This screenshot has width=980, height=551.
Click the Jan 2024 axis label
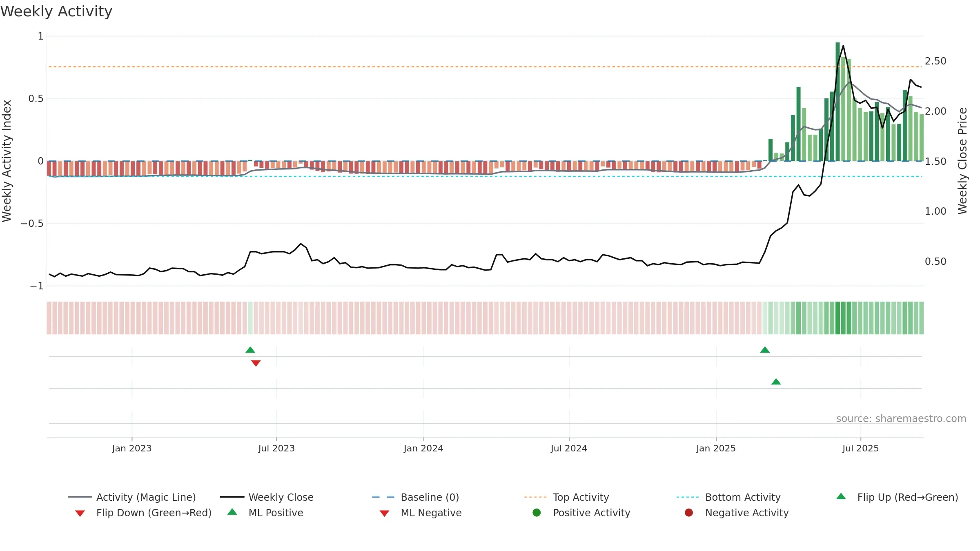tap(423, 448)
